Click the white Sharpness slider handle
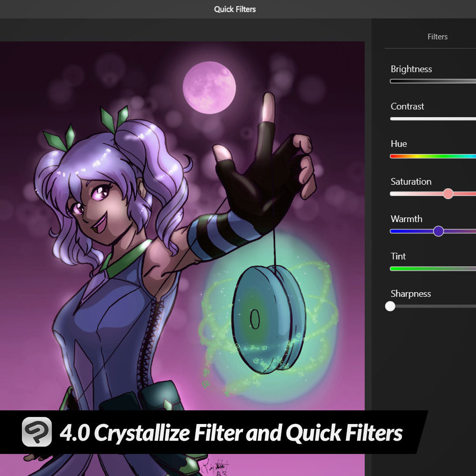Viewport: 476px width, 476px height. point(390,306)
